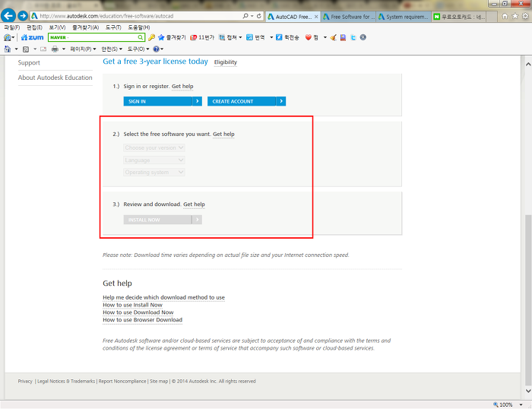Expand the 페이지(P) command bar dropdown
This screenshot has width=532, height=409.
83,49
